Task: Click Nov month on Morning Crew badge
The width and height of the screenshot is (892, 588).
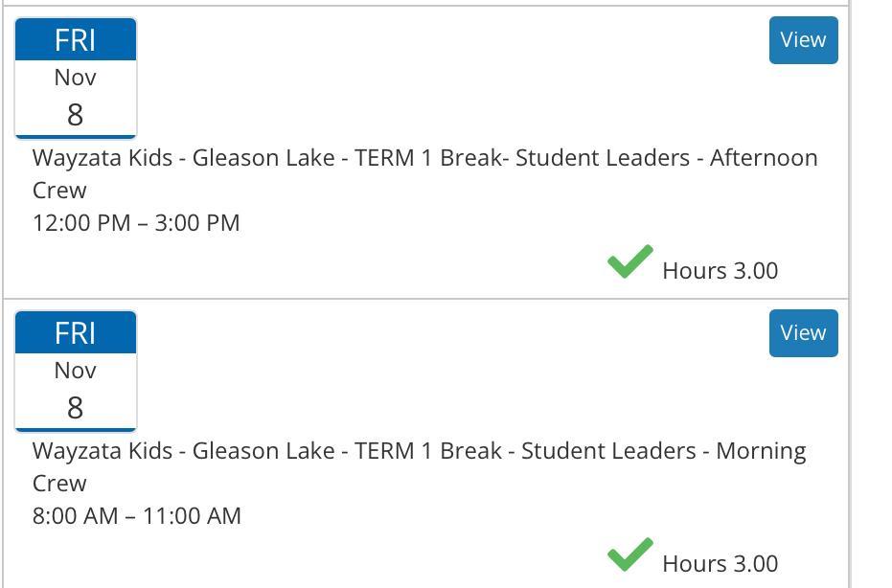Action: tap(76, 371)
